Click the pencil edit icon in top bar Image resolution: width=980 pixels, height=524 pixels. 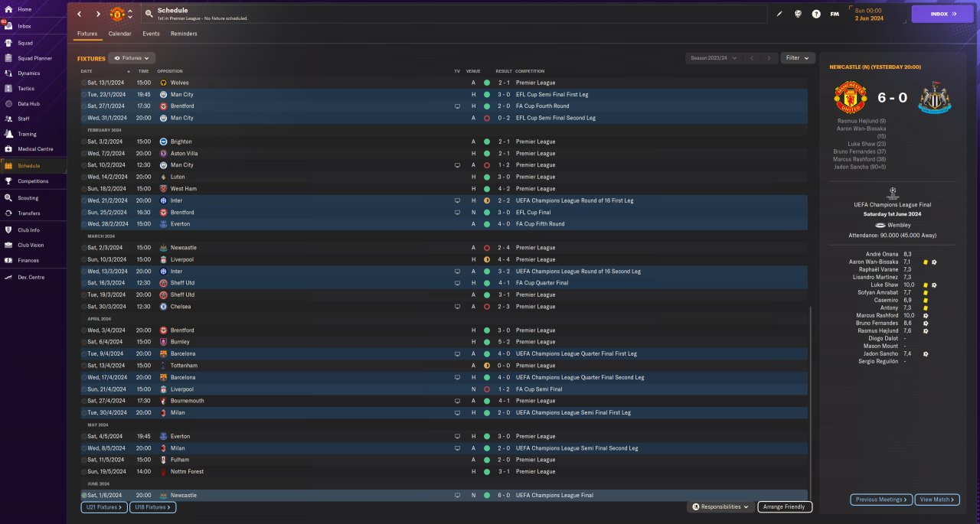tap(779, 14)
